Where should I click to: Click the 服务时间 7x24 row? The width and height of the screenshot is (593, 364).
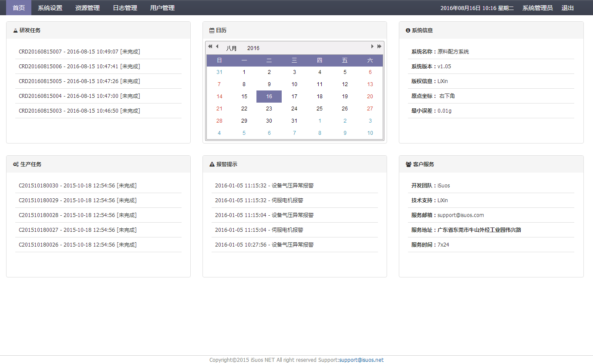click(x=491, y=245)
